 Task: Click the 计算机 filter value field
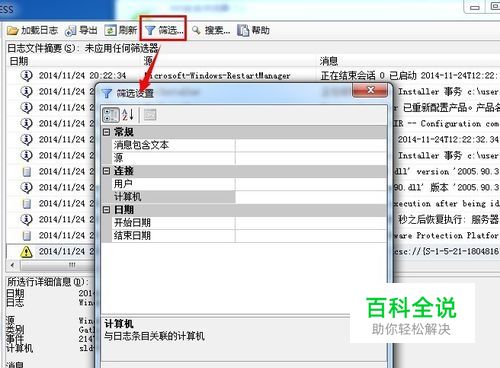[x=311, y=197]
